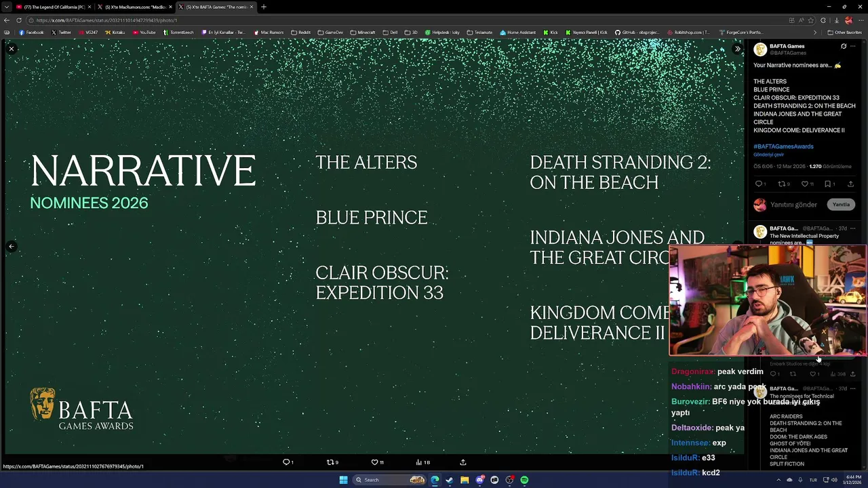Open BAFTA Games profile avatar in sidebar
The width and height of the screenshot is (868, 488).
760,49
